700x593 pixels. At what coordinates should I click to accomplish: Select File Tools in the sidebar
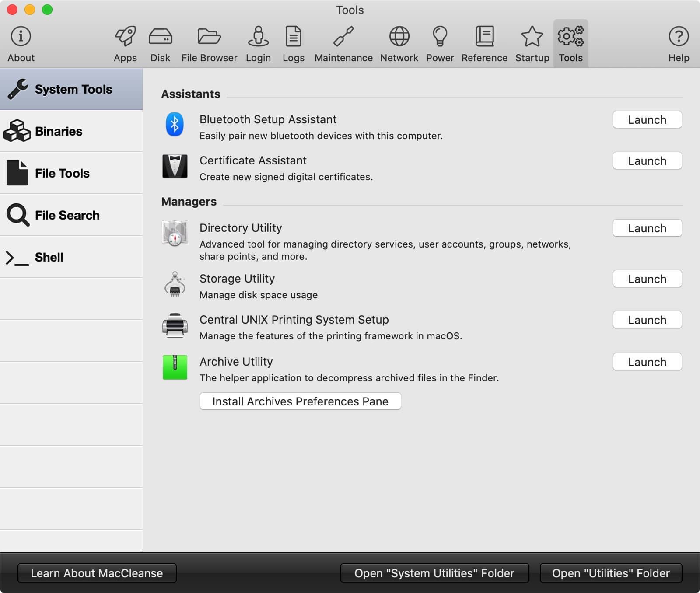[71, 173]
